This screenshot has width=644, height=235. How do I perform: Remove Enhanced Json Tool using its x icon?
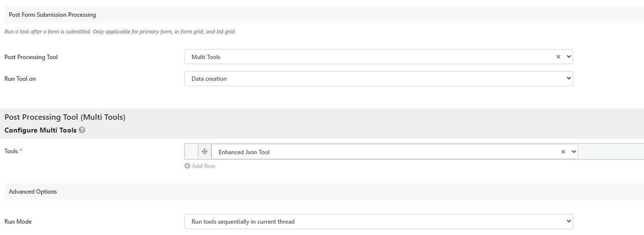[563, 152]
